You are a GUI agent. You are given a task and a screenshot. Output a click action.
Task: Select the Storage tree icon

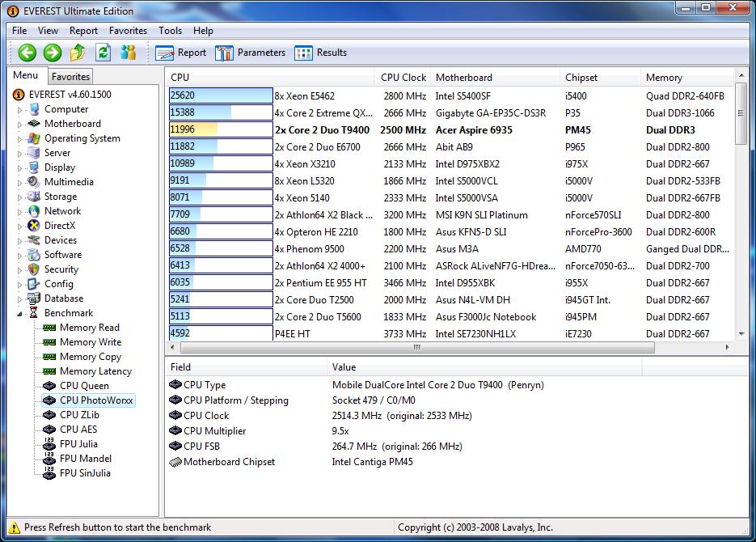point(34,197)
